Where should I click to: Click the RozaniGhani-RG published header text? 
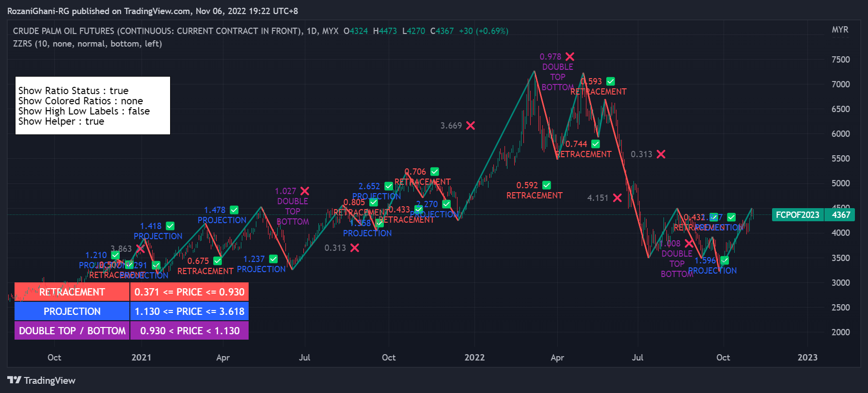click(x=153, y=11)
